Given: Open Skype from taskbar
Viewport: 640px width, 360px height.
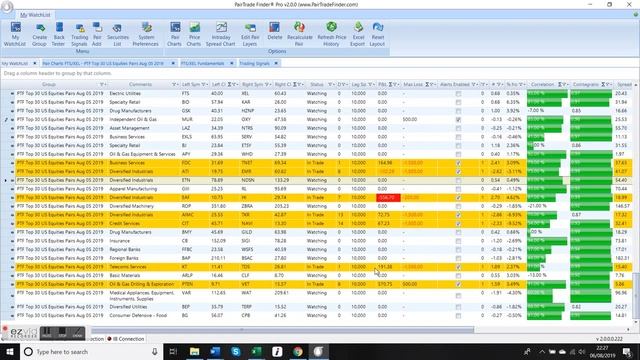Looking at the screenshot, I should coord(236,351).
